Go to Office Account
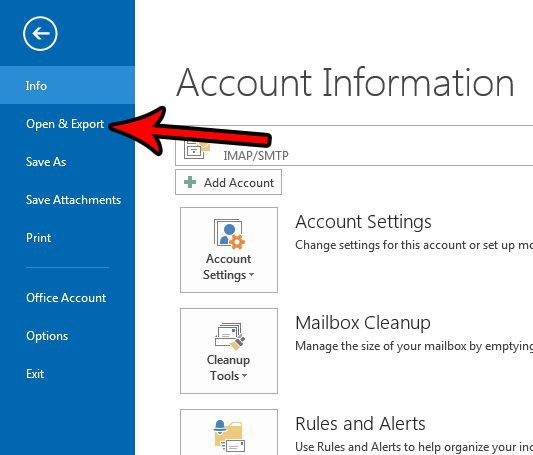The image size is (533, 455). [67, 298]
